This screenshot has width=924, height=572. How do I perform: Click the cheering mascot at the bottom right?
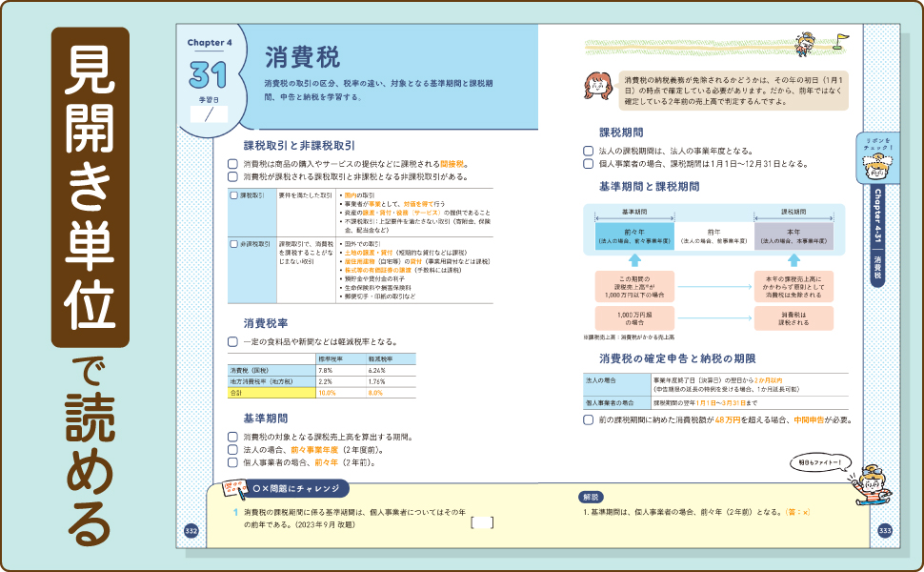coord(871,484)
